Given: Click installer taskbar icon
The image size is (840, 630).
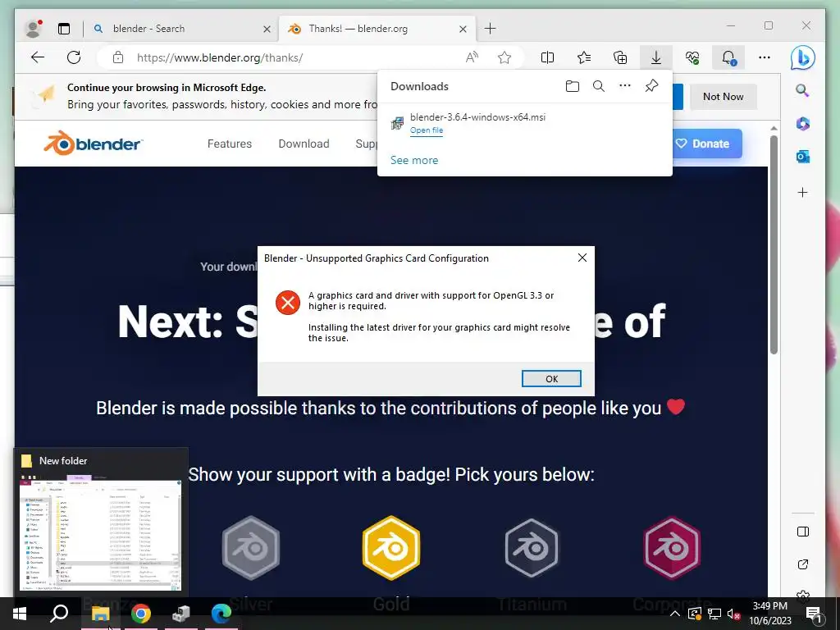Looking at the screenshot, I should pyautogui.click(x=181, y=614).
